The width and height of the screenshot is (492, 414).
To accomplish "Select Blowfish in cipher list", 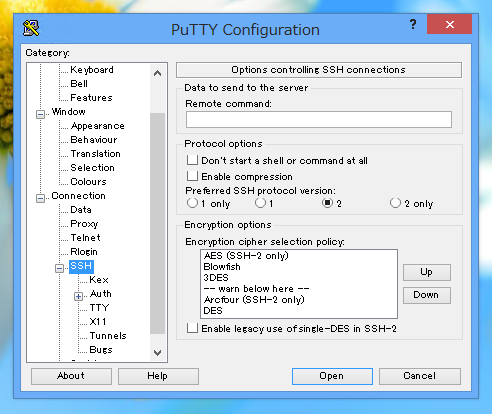I will pyautogui.click(x=222, y=267).
